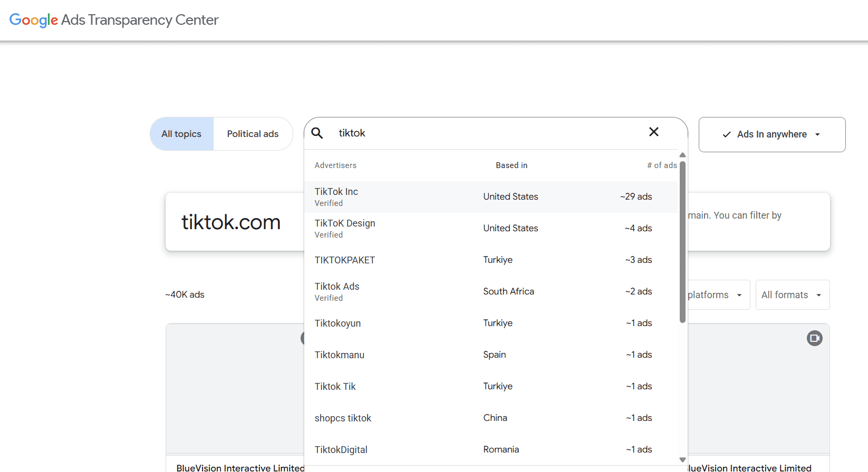This screenshot has width=868, height=472.
Task: Clear the tiktok search text
Action: point(654,132)
